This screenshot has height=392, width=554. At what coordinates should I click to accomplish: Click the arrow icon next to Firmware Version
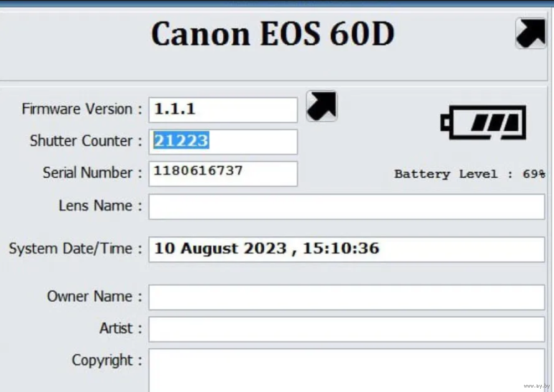(321, 106)
